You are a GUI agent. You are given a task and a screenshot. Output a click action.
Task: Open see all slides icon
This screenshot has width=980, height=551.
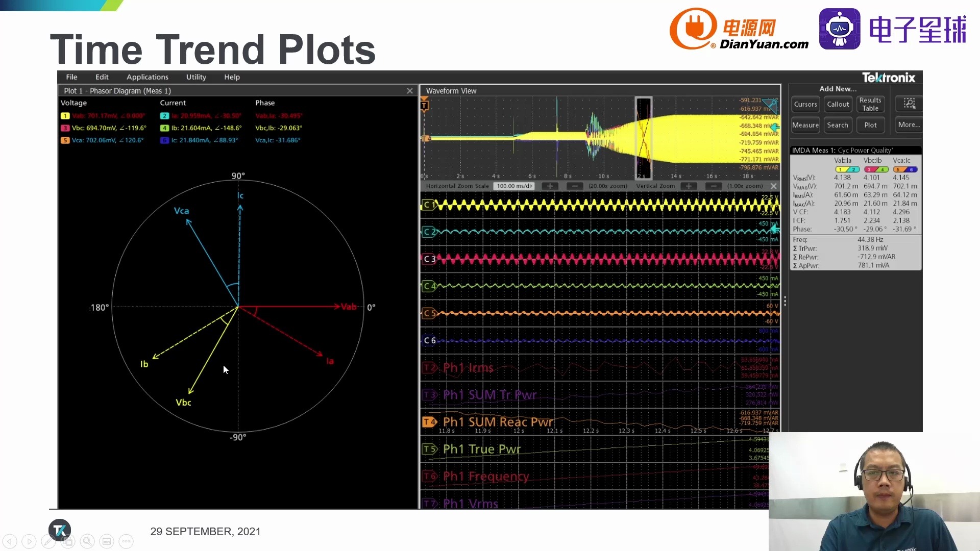pos(68,541)
